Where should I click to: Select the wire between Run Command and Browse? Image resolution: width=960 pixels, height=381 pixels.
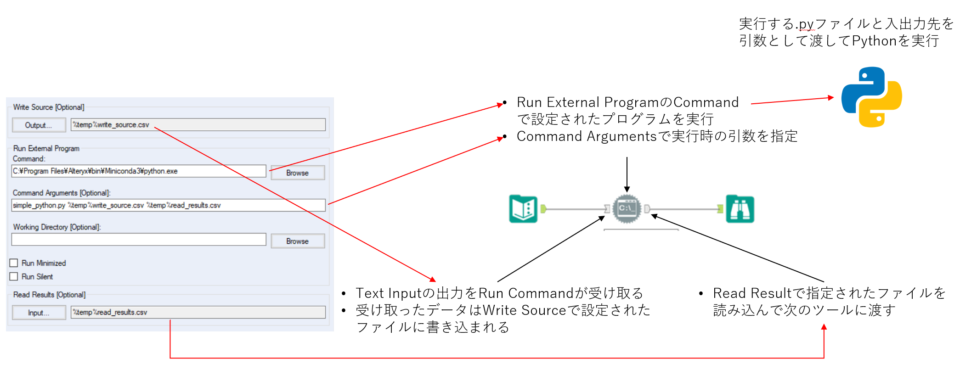684,209
